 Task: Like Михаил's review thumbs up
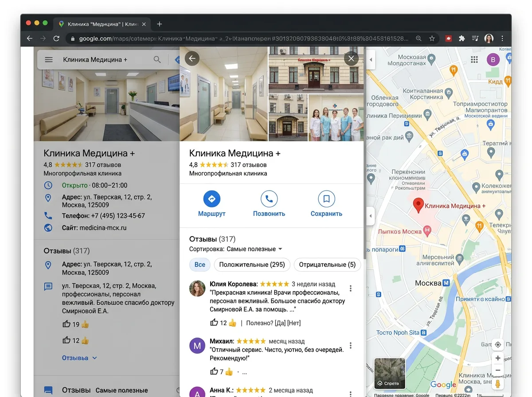214,371
